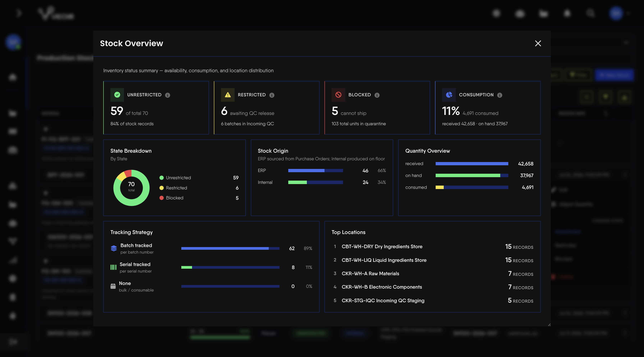Click the 11% consumption figure
Image resolution: width=644 pixels, height=357 pixels.
(451, 111)
